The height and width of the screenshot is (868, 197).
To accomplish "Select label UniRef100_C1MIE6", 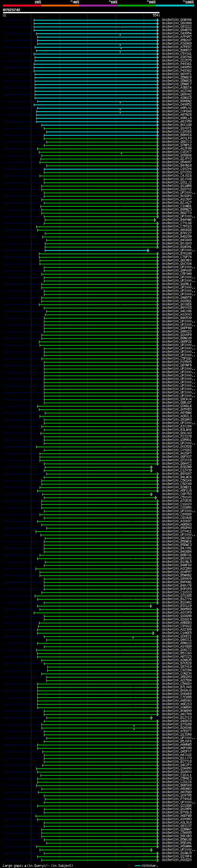I will click(177, 131).
